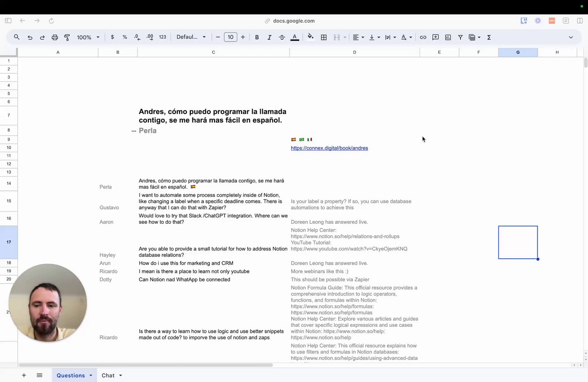Open vertical align dropdown
The width and height of the screenshot is (588, 382).
pyautogui.click(x=374, y=37)
